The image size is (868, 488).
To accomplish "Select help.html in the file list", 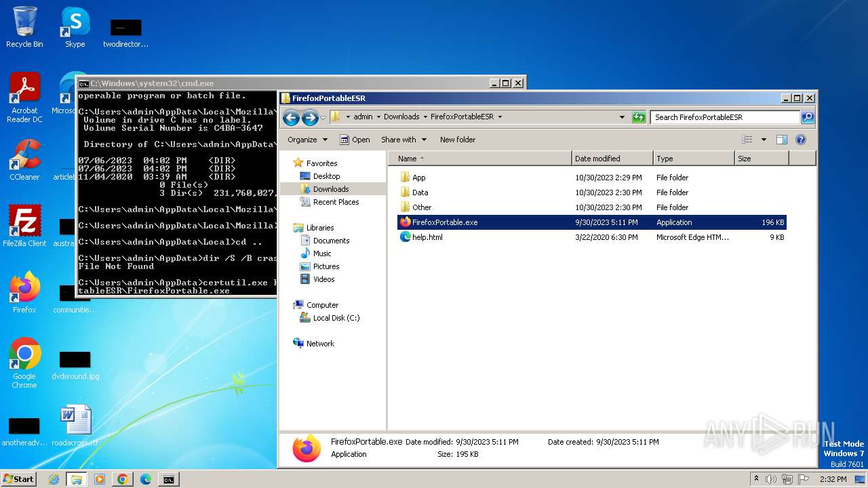I will (593, 237).
